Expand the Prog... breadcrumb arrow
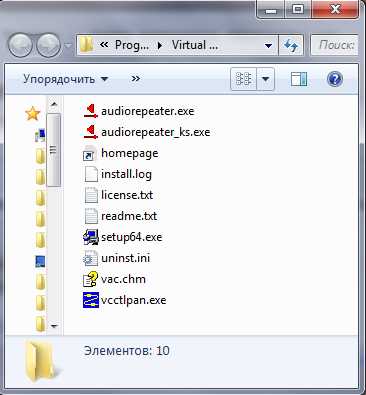This screenshot has height=395, width=366. (x=160, y=45)
